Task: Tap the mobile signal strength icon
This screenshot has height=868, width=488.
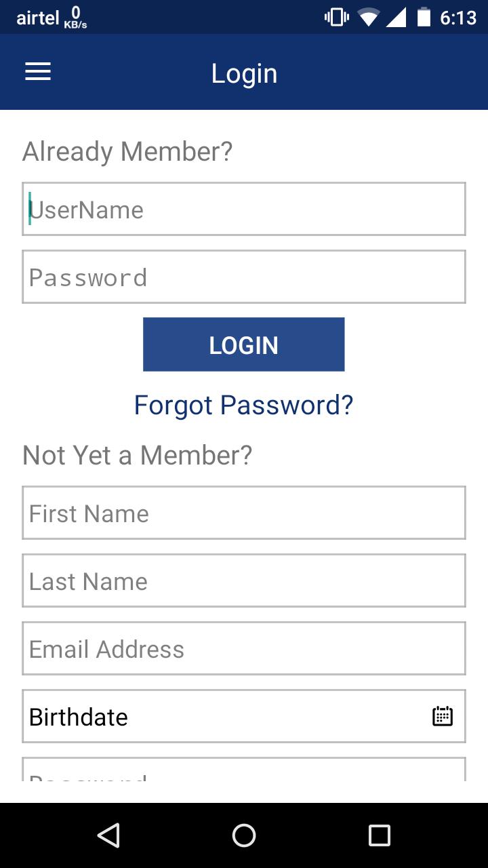Action: coord(396,17)
